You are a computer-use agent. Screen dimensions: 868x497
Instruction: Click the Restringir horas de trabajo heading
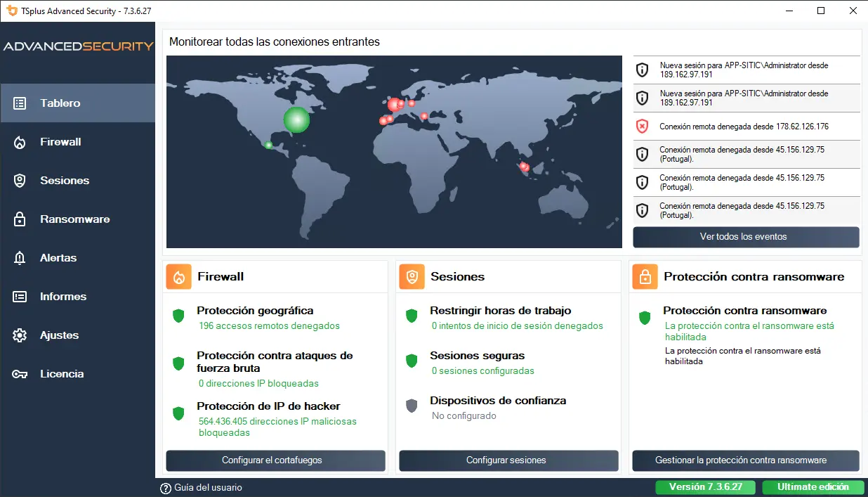pos(501,311)
